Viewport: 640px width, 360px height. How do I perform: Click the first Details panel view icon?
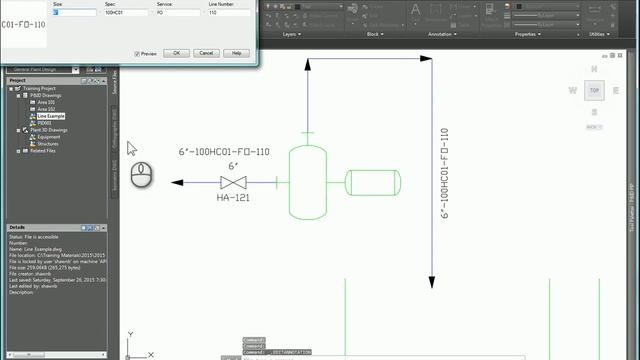pos(84,228)
